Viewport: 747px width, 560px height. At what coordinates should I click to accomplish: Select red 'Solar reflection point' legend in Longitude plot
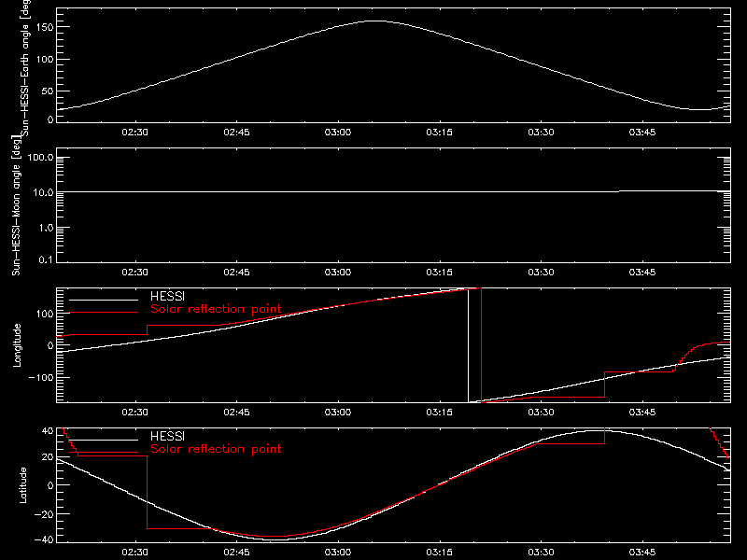(216, 309)
